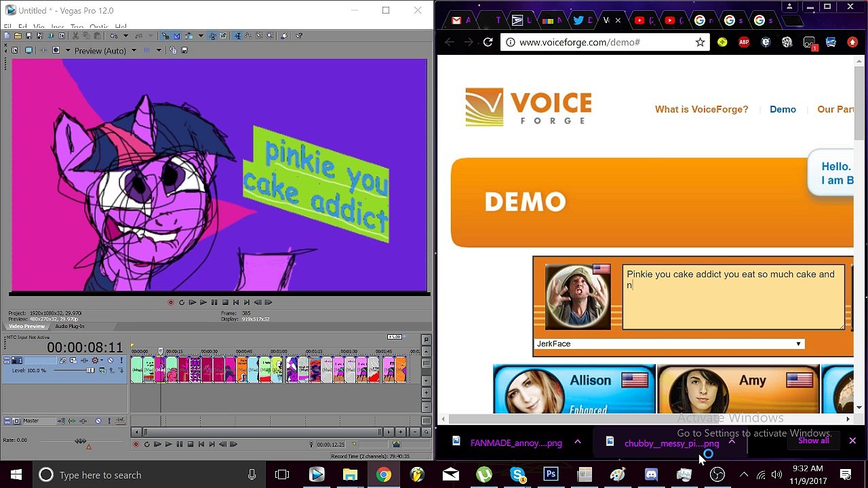The height and width of the screenshot is (488, 868).
Task: Switch to the Video Preview tab
Action: (x=26, y=326)
